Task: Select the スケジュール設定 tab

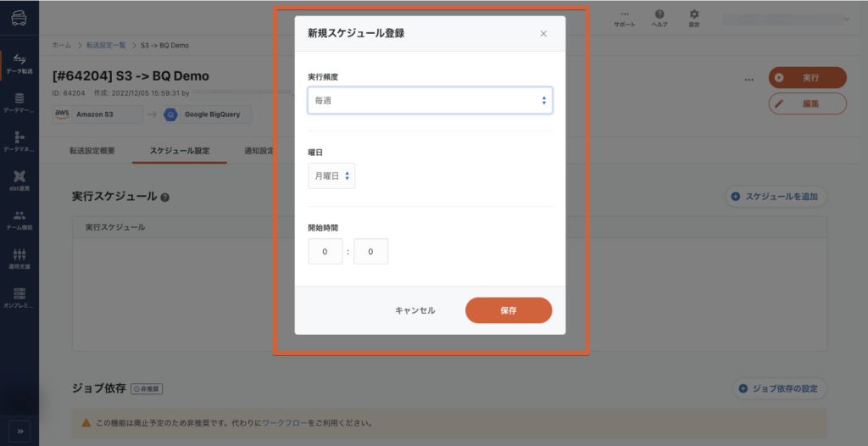Action: pos(180,151)
